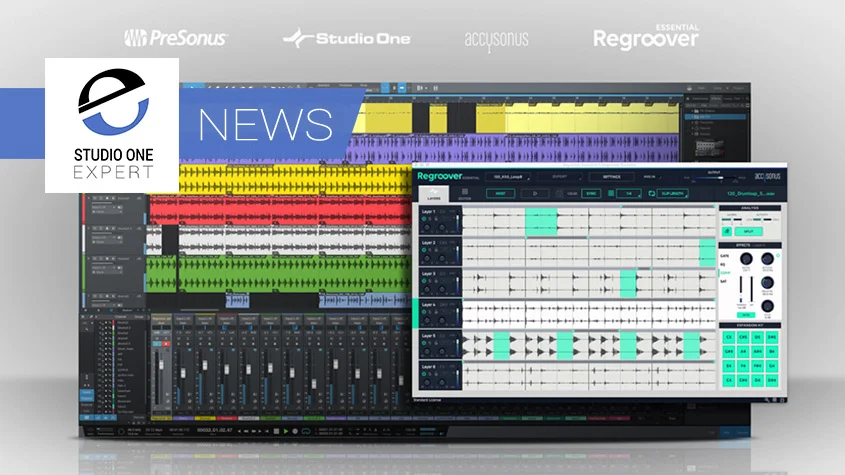
Task: Click the accusonus logo in the Regroover header
Action: point(767,176)
